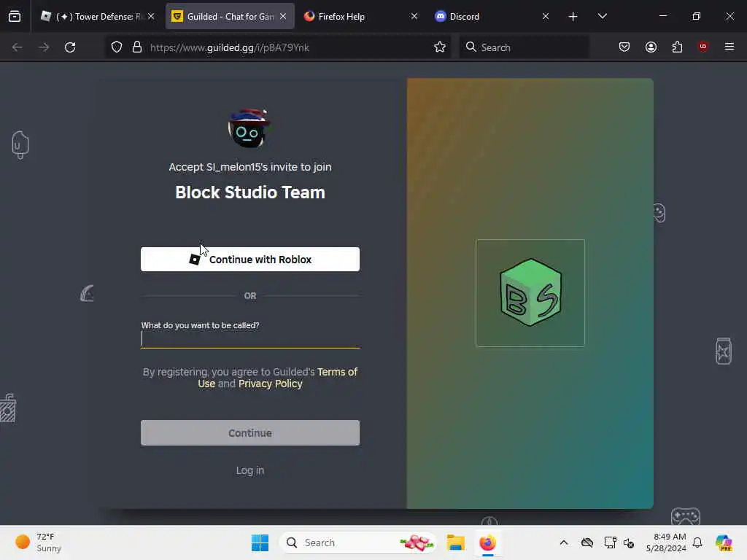Open Guilded's Privacy Policy link

[270, 384]
